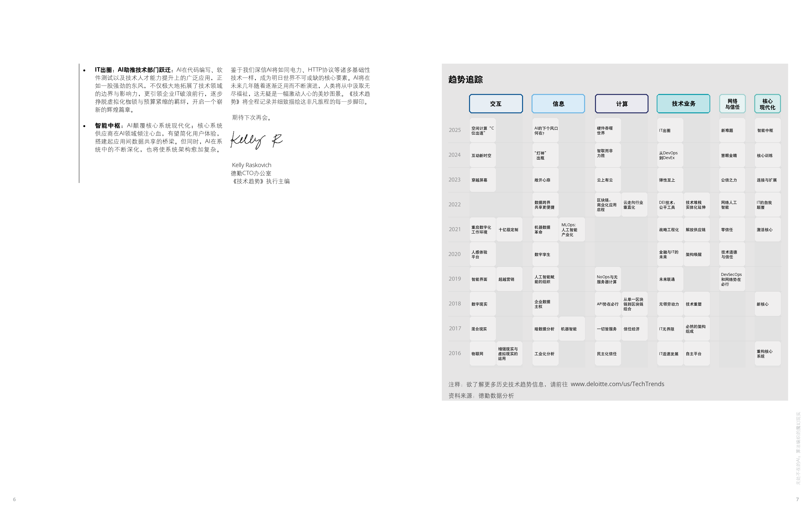812x525 pixels.
Task: Click the 连接与扩展 cell
Action: (x=768, y=180)
